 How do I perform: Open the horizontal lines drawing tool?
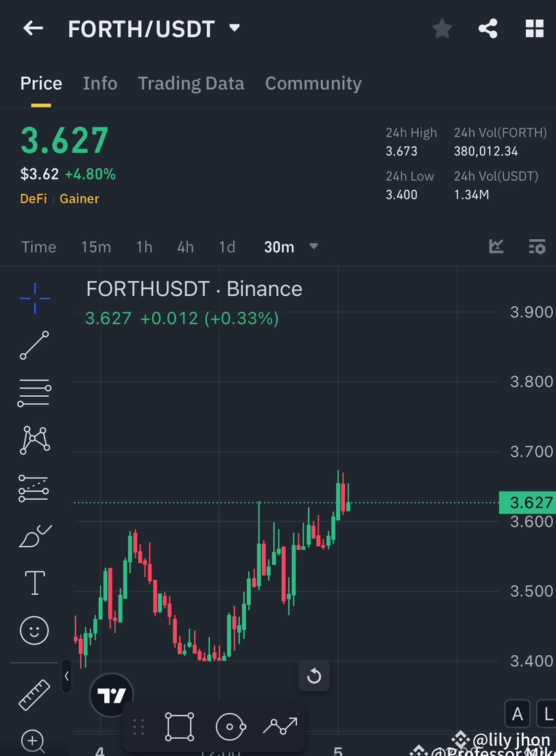[x=34, y=392]
